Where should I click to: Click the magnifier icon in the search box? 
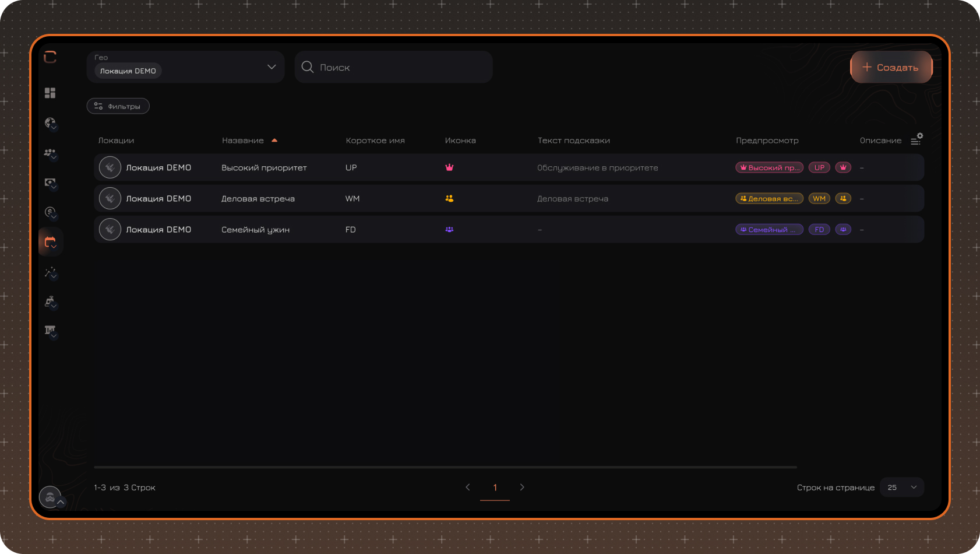pos(308,67)
